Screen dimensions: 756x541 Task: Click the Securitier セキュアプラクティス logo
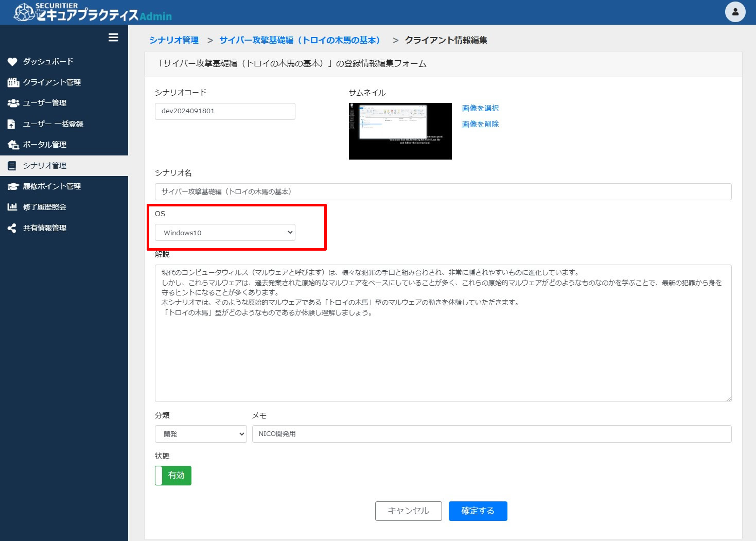pyautogui.click(x=93, y=12)
